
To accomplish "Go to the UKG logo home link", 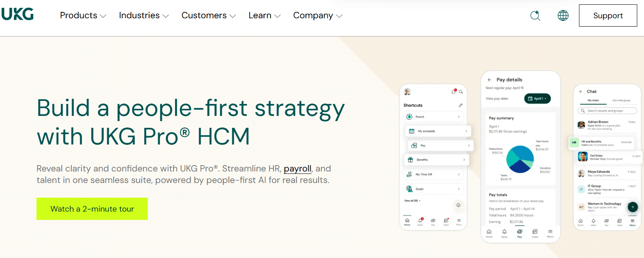I will [x=17, y=14].
